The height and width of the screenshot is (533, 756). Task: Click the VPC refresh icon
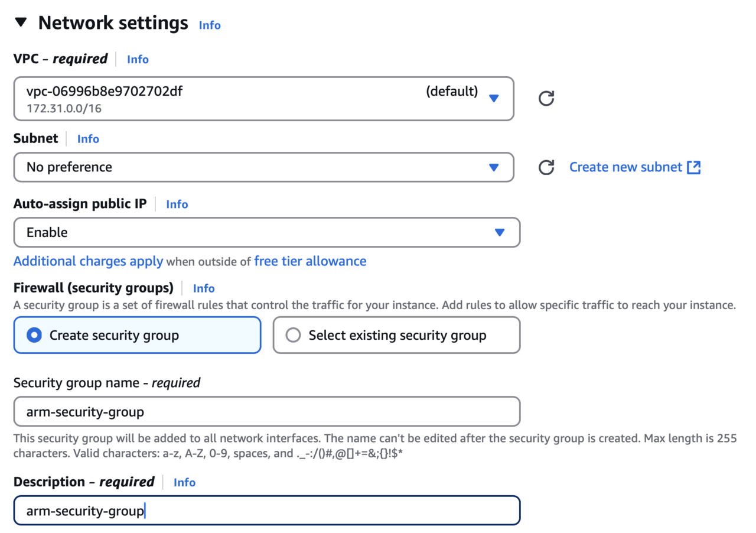tap(546, 98)
